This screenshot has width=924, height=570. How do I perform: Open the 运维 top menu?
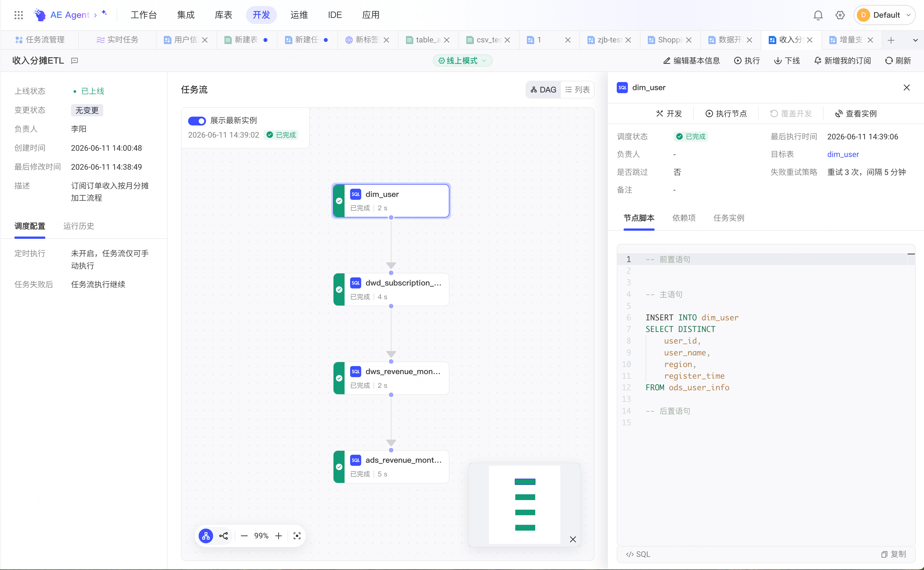[299, 15]
